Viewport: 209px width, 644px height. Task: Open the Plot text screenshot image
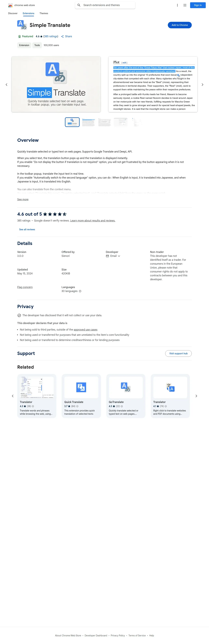click(x=153, y=84)
